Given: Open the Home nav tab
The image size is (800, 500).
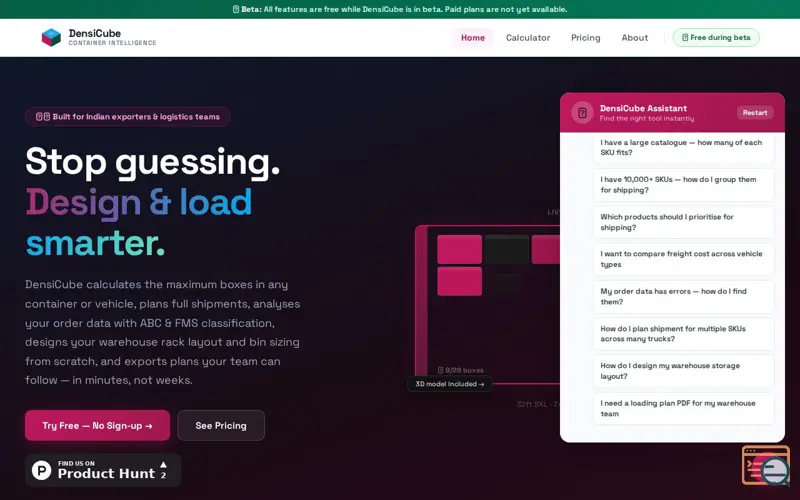Looking at the screenshot, I should [472, 38].
